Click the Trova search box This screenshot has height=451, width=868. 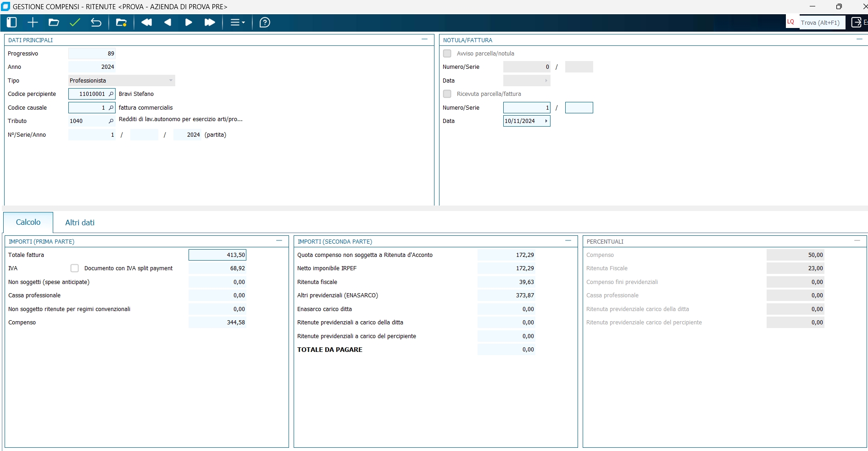(822, 22)
